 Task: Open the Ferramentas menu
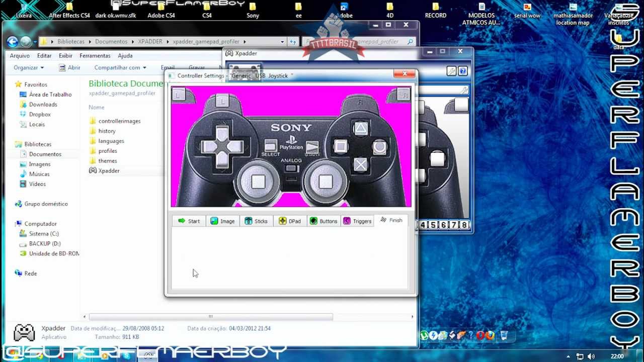(95, 56)
